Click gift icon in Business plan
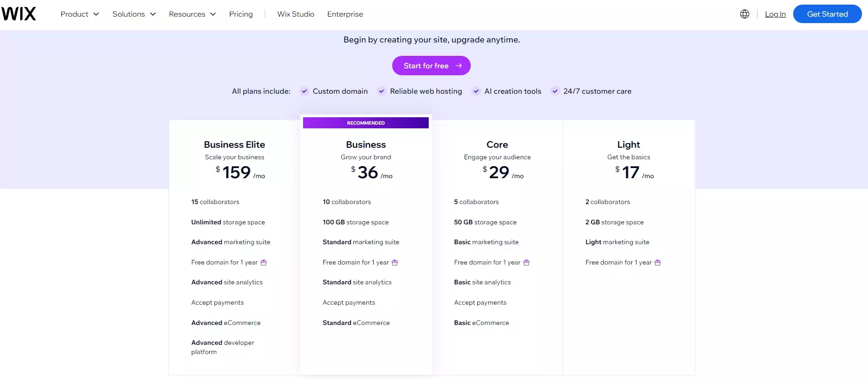This screenshot has width=868, height=379. pos(395,263)
